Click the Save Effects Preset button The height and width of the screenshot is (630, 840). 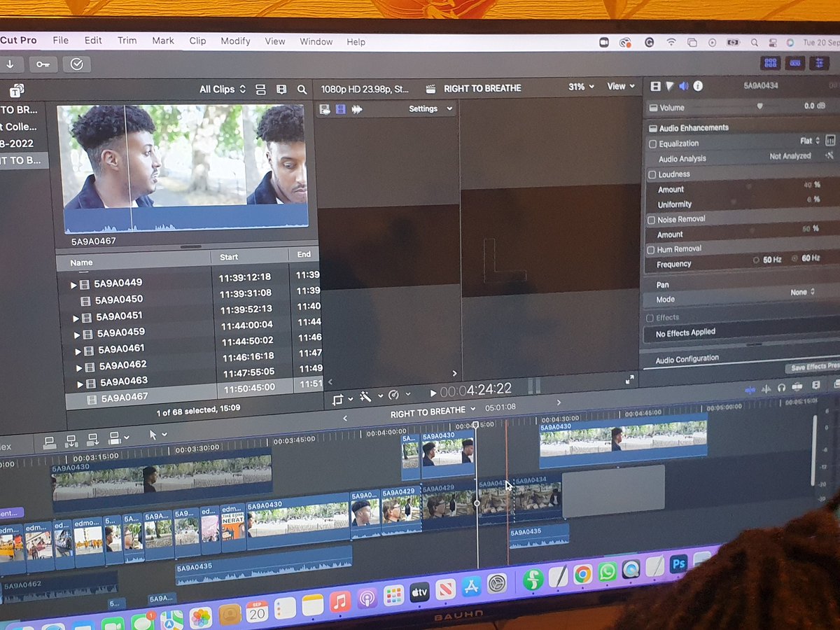click(x=814, y=367)
